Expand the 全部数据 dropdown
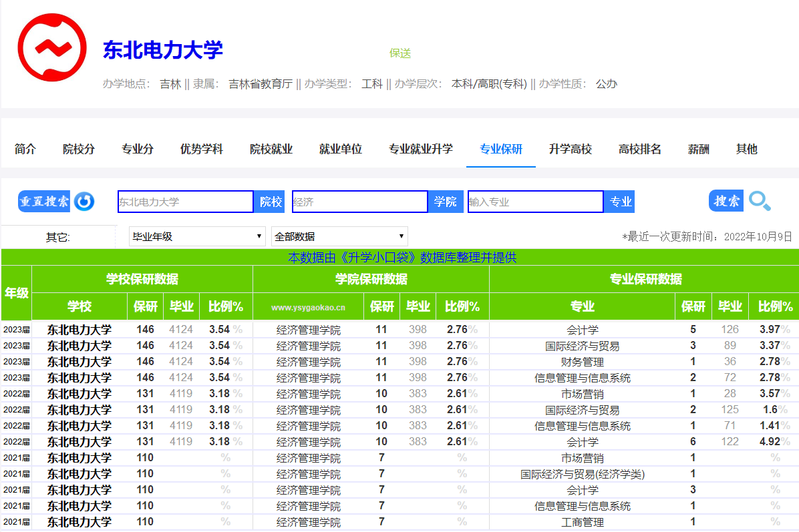 [339, 236]
